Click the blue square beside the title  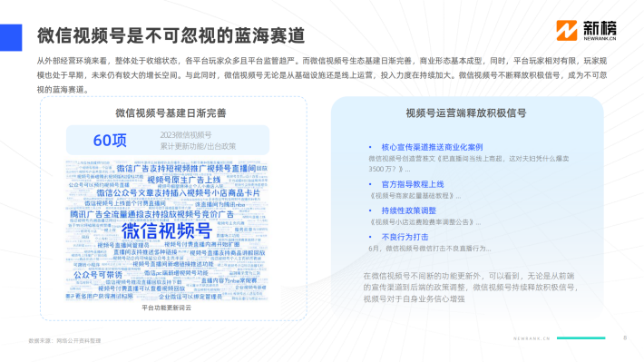pyautogui.click(x=11, y=37)
